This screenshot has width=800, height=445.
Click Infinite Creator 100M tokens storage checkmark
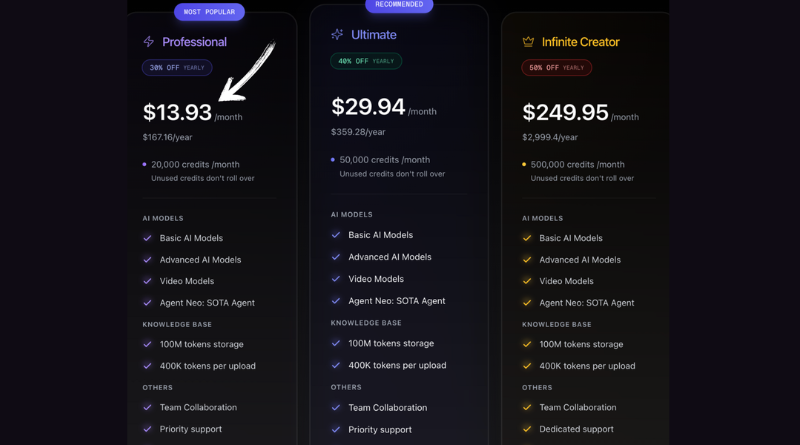pos(527,344)
